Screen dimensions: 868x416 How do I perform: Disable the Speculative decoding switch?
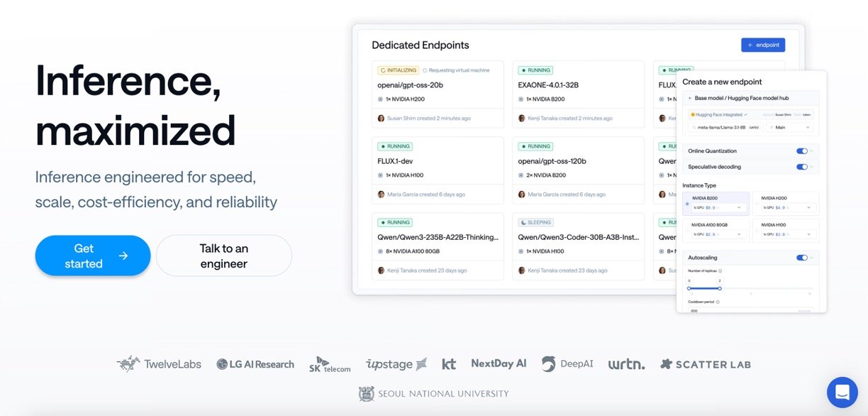[x=801, y=168]
